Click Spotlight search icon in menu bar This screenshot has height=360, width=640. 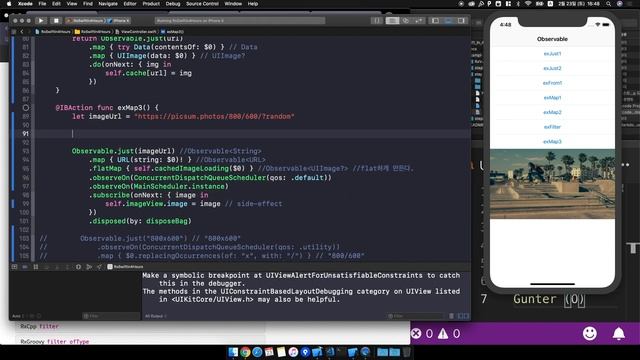608,4
